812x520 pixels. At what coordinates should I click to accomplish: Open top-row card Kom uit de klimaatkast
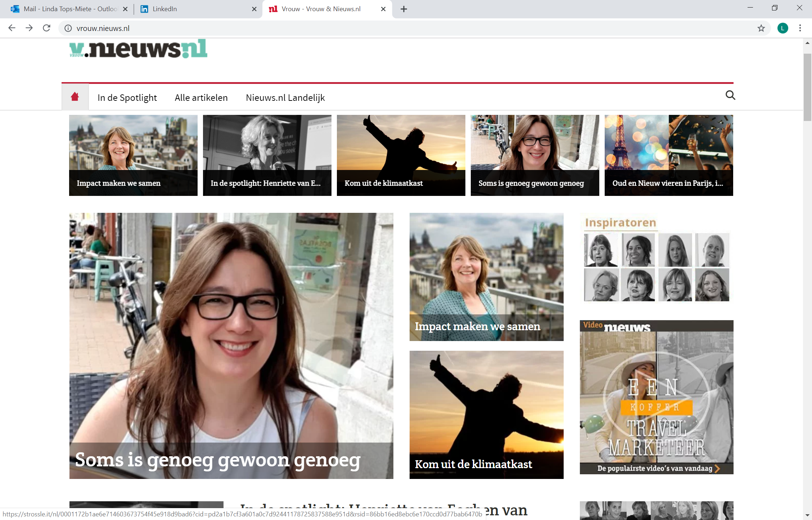click(401, 155)
